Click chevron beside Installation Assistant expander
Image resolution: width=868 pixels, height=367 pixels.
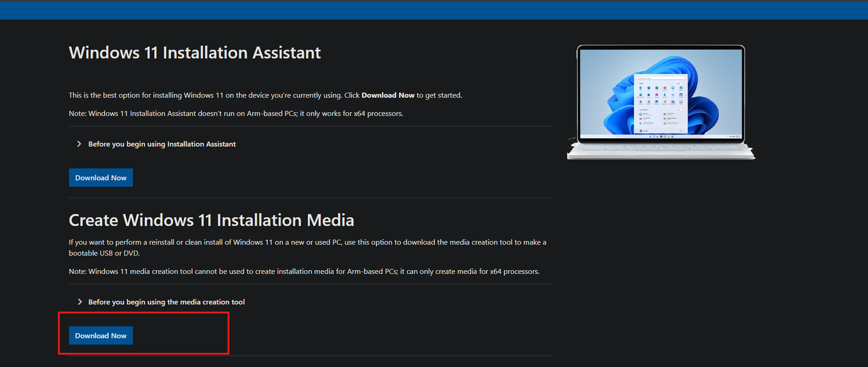79,144
